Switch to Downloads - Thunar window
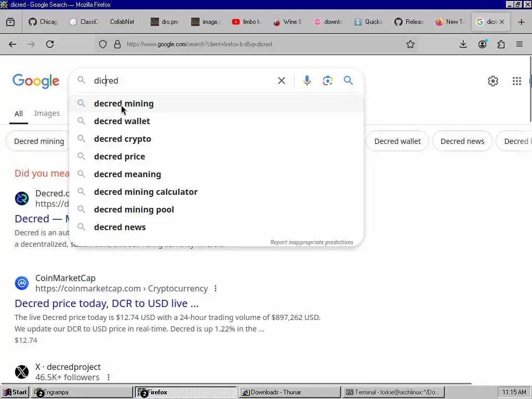The height and width of the screenshot is (399, 532). [289, 392]
